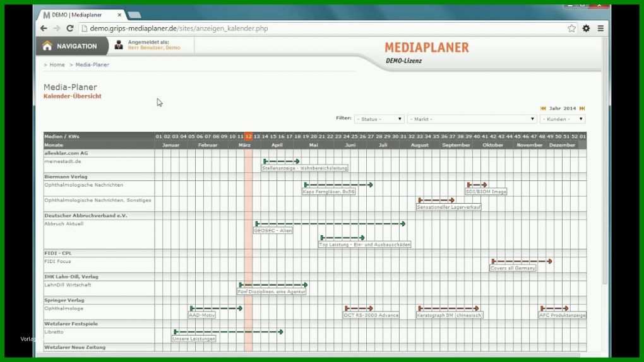Open the Chrome hamburger menu

(600, 28)
